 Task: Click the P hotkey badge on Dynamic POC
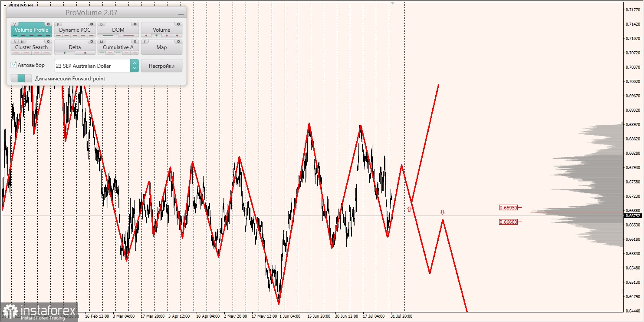pyautogui.click(x=58, y=24)
